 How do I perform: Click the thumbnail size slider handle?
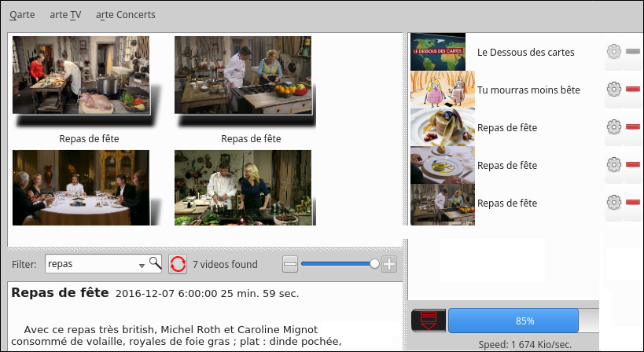[x=374, y=264]
